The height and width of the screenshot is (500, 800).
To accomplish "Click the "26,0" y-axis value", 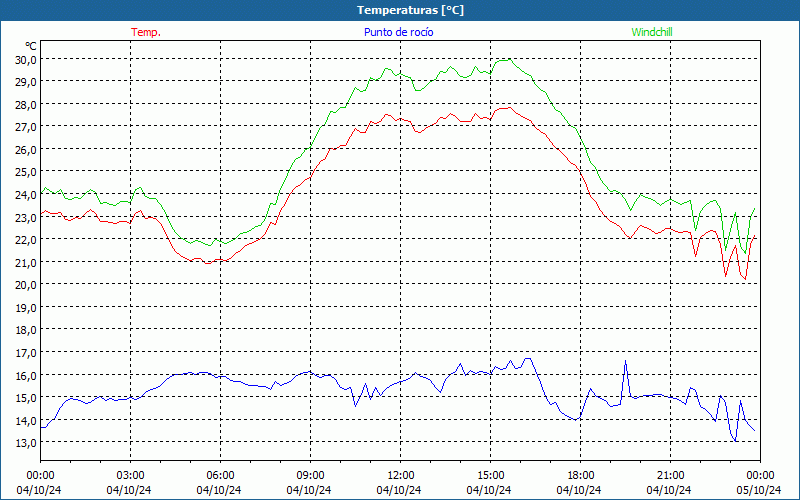I will pyautogui.click(x=26, y=150).
